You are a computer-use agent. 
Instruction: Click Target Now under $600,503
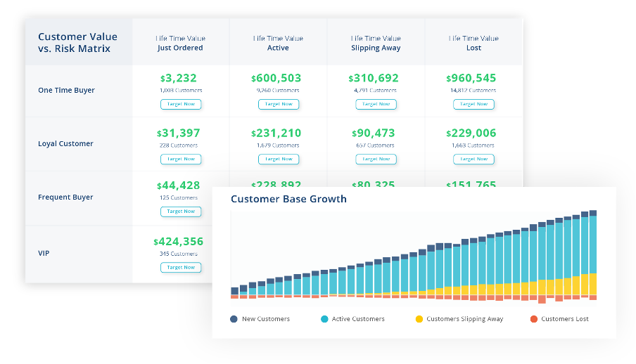pyautogui.click(x=279, y=104)
